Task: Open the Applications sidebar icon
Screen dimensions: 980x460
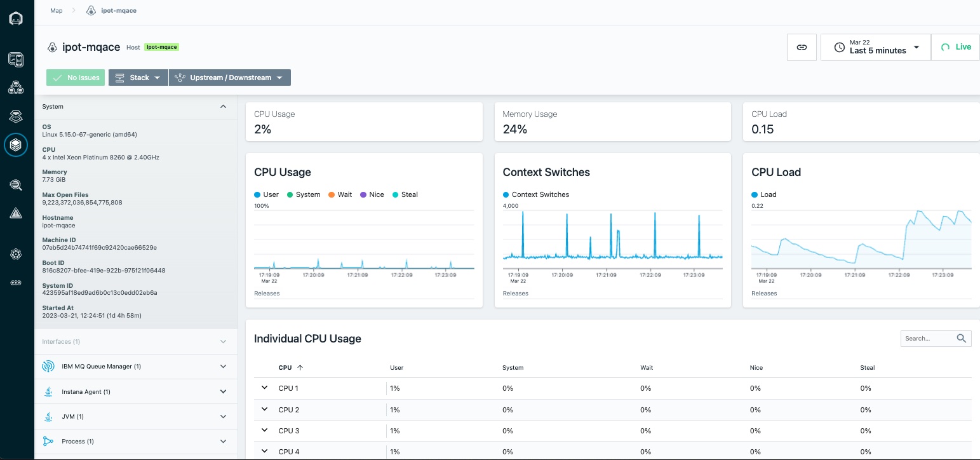Action: 16,88
